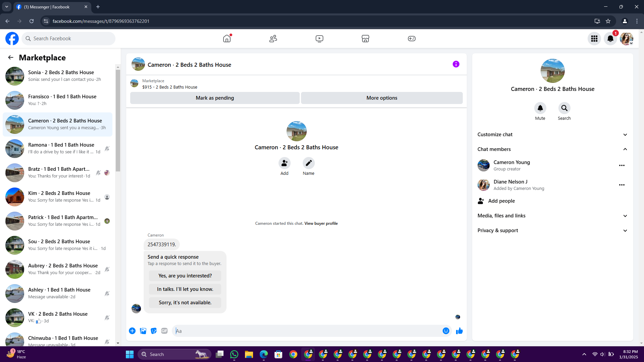Viewport: 644px width, 362px height.
Task: Open the Video (Watch) icon
Action: 319,39
